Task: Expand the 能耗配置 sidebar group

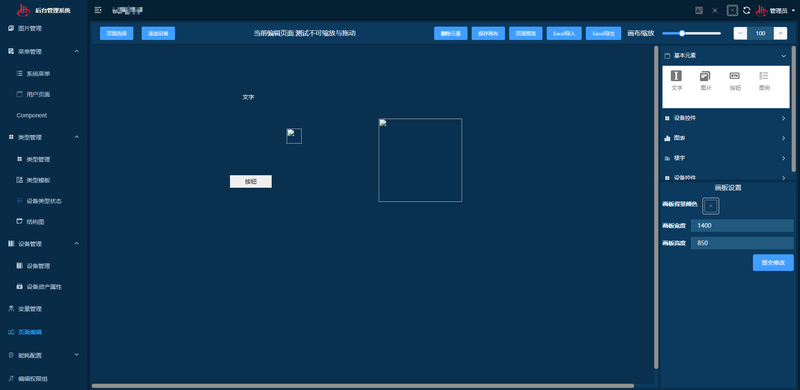Action: pos(44,355)
